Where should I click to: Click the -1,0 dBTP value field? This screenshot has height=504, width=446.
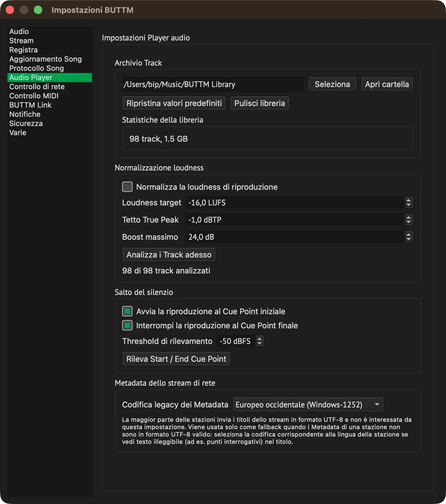[295, 220]
